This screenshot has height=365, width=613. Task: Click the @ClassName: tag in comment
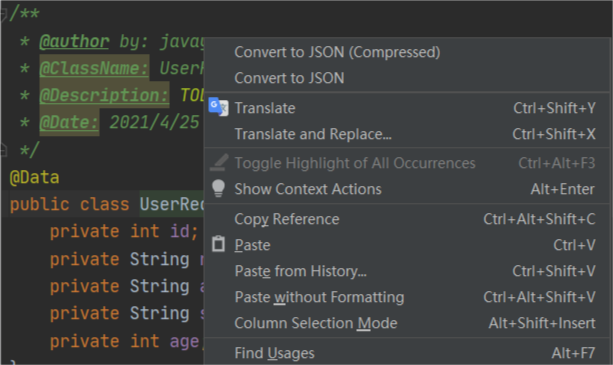[94, 68]
